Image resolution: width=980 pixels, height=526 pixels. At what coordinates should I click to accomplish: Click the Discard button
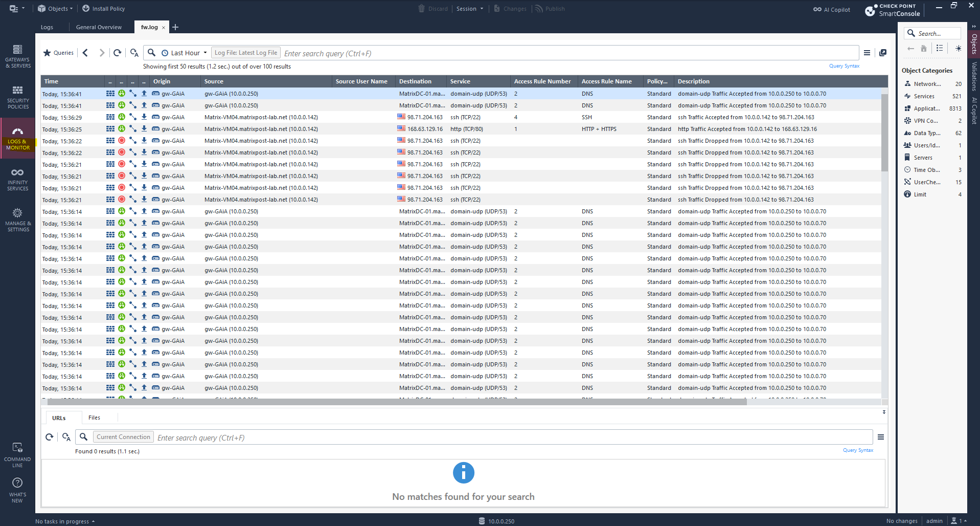[433, 9]
